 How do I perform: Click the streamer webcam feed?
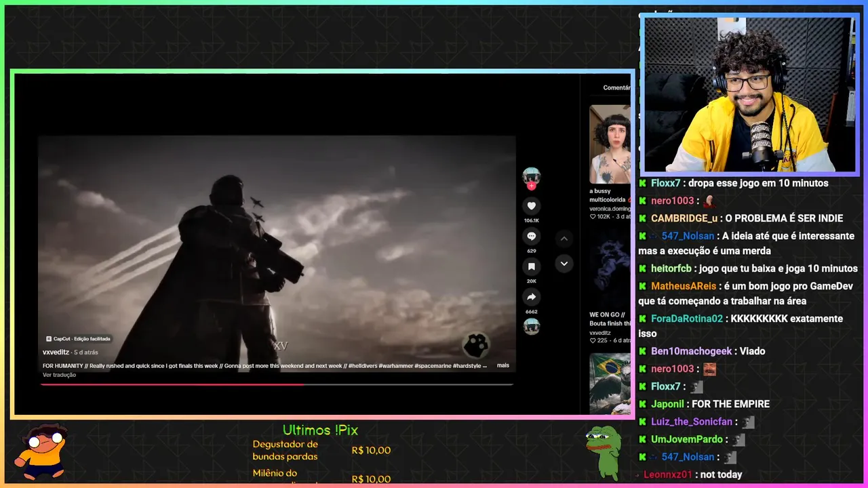(749, 94)
